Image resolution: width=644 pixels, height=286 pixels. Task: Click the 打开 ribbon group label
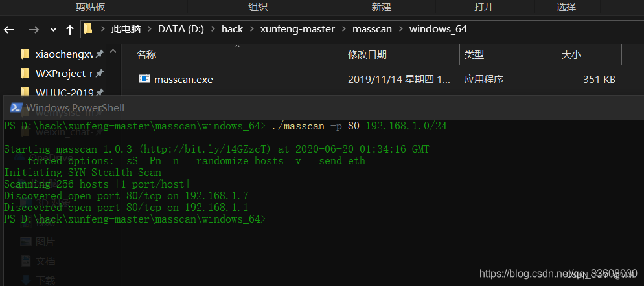pyautogui.click(x=484, y=6)
